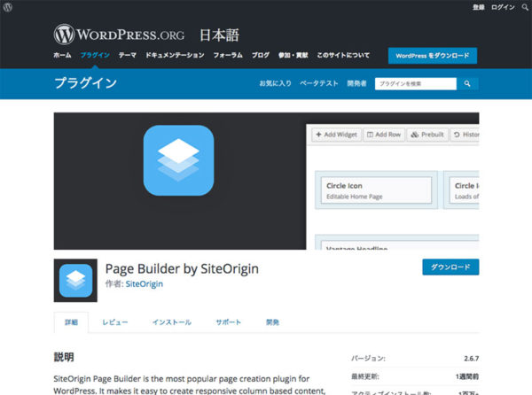
Task: Open the プラグイン menu item
Action: 95,55
